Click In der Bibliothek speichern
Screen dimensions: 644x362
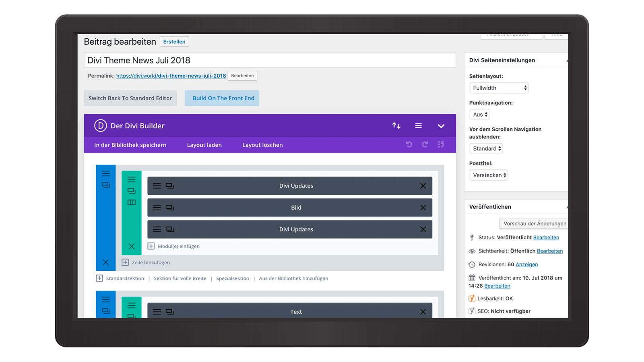(x=130, y=145)
